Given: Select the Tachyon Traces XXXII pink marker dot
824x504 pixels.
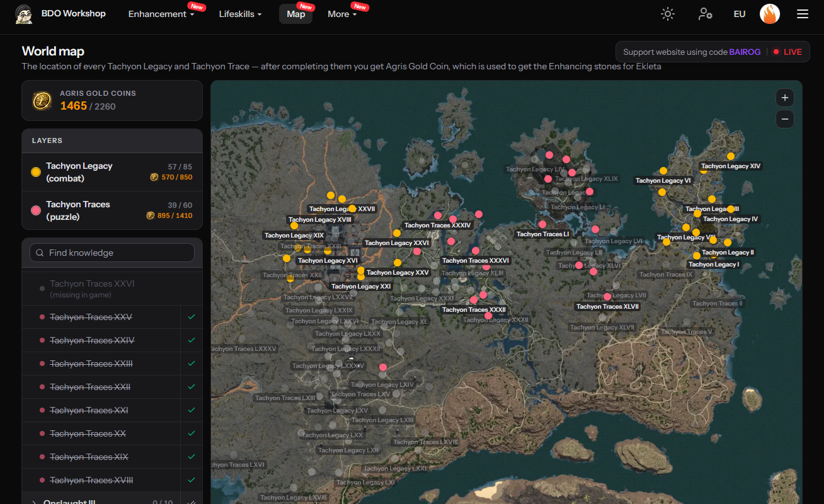Looking at the screenshot, I should coord(474,300).
